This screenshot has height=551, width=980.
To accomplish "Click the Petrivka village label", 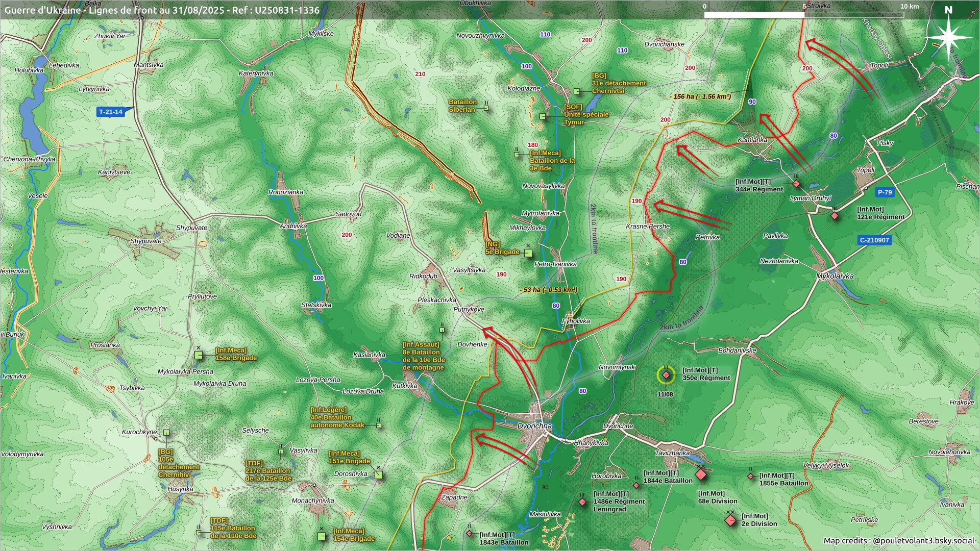I will (x=707, y=238).
